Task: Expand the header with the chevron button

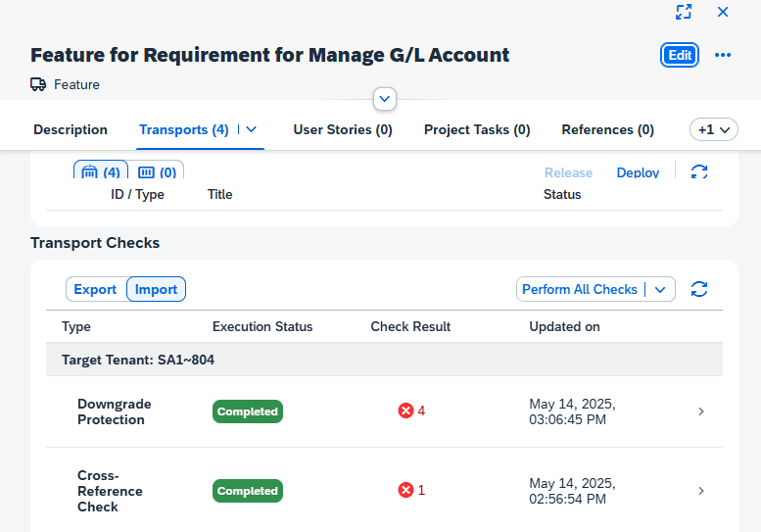Action: pyautogui.click(x=385, y=99)
